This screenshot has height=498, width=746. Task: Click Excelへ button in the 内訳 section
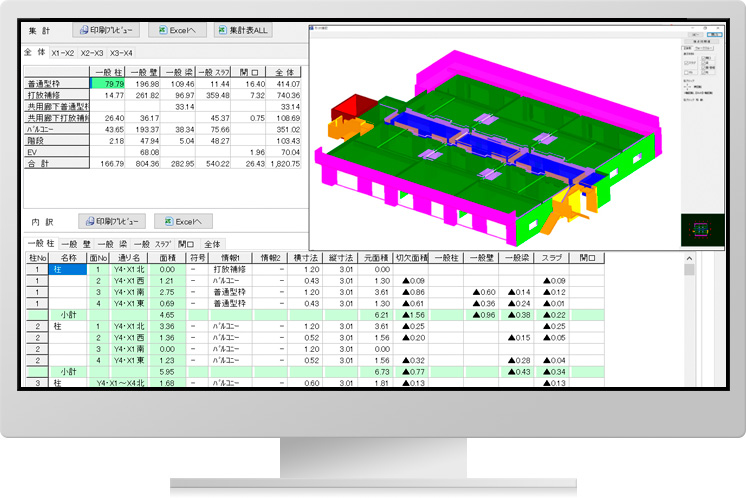point(183,221)
